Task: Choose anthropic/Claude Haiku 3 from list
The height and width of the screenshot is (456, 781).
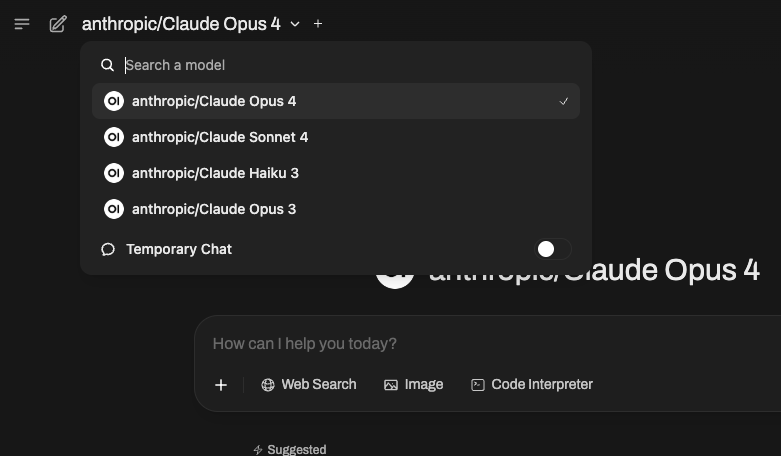Action: click(215, 173)
